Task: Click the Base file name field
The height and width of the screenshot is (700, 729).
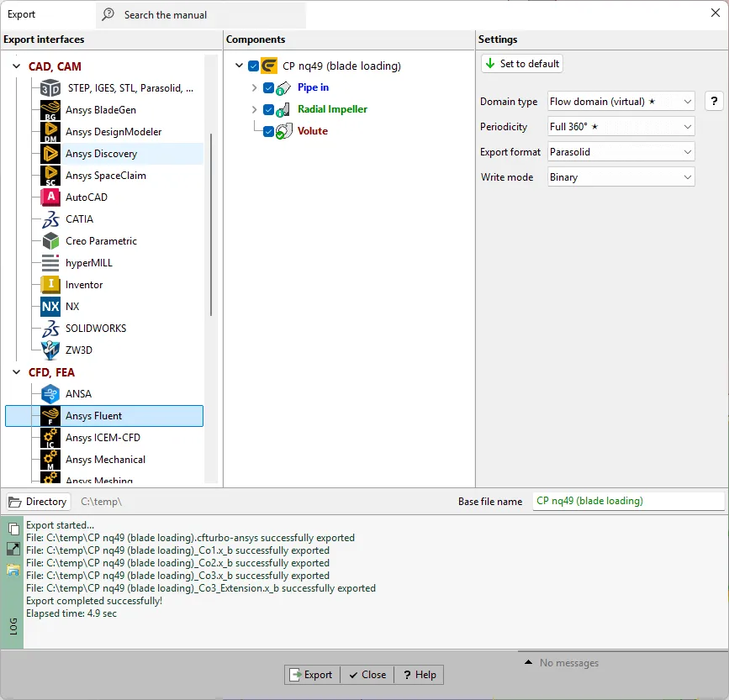Action: 629,501
